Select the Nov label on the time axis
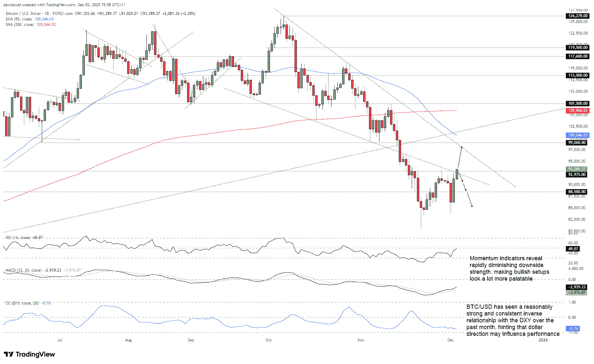Viewport: 594px width, 364px height. click(x=361, y=340)
